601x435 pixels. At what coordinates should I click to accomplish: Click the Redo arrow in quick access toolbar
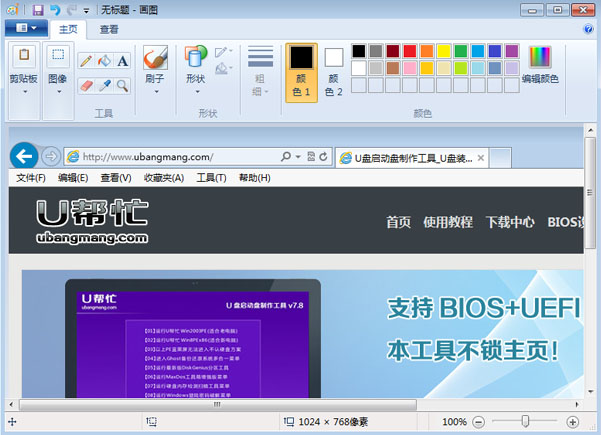(x=71, y=10)
